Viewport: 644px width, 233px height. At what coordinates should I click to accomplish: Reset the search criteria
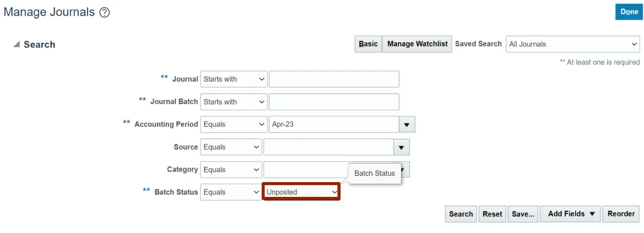492,214
